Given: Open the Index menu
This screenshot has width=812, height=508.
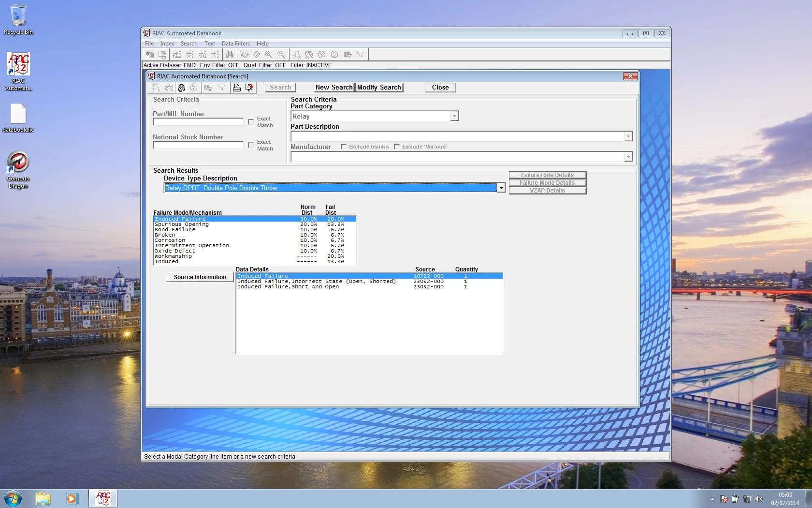Looking at the screenshot, I should pos(167,44).
